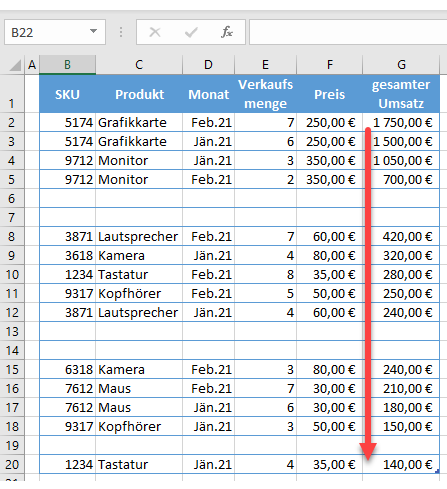
Task: Click the Produkt header cell
Action: pyautogui.click(x=139, y=94)
